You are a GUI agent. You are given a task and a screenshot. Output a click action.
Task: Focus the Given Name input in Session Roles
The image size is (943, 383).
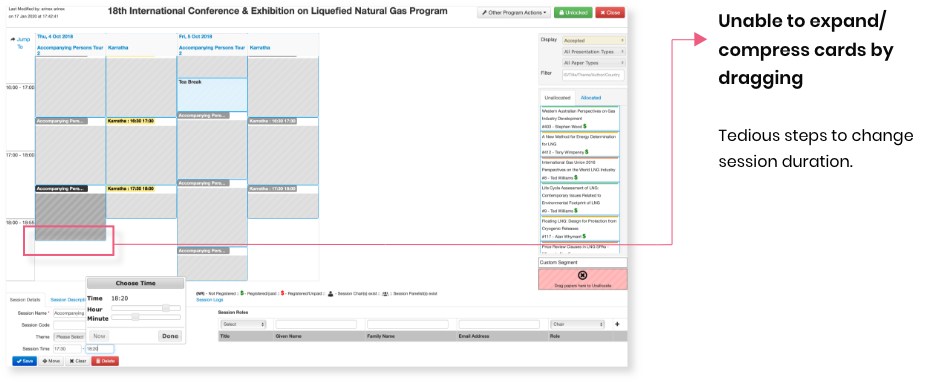pos(316,324)
